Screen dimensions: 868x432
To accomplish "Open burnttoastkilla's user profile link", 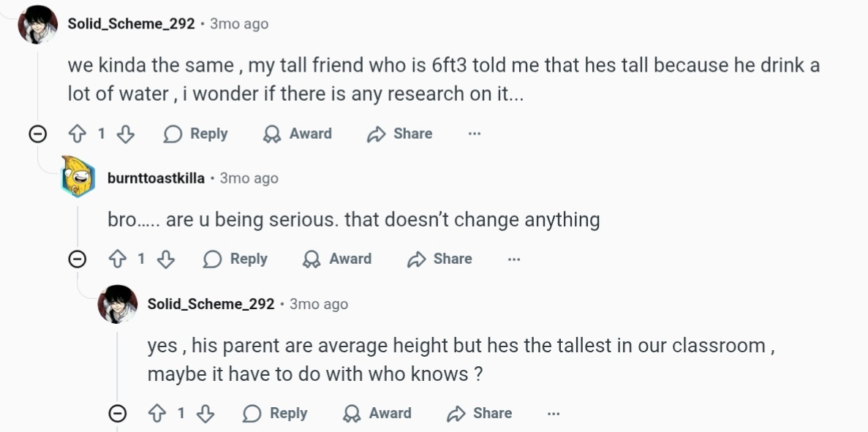I will (156, 178).
